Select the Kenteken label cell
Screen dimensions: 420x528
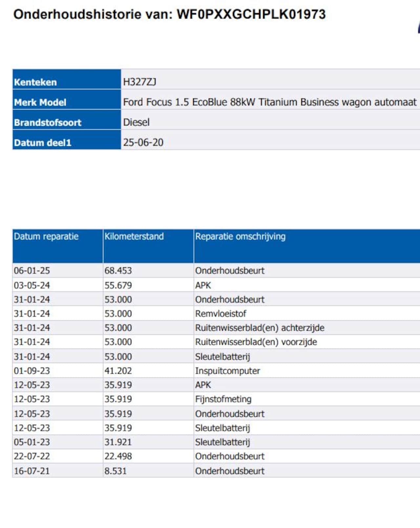[67, 79]
